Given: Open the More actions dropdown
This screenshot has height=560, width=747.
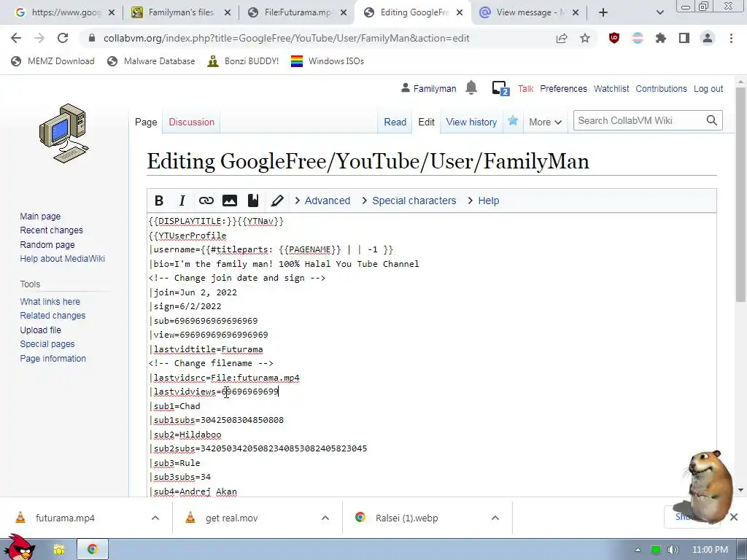Looking at the screenshot, I should [x=545, y=122].
